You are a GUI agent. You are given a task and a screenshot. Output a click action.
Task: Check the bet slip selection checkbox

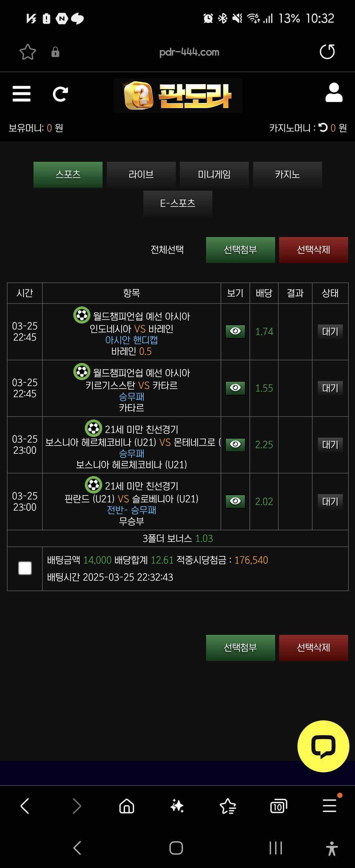point(25,568)
